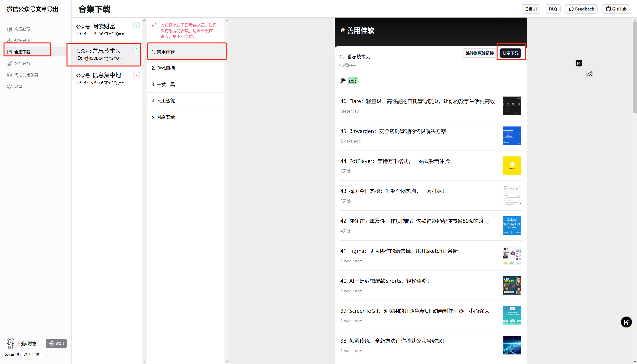This screenshot has height=364, width=637.
Task: Click the green 9 badge for 阅读财富
Action: [136, 26]
